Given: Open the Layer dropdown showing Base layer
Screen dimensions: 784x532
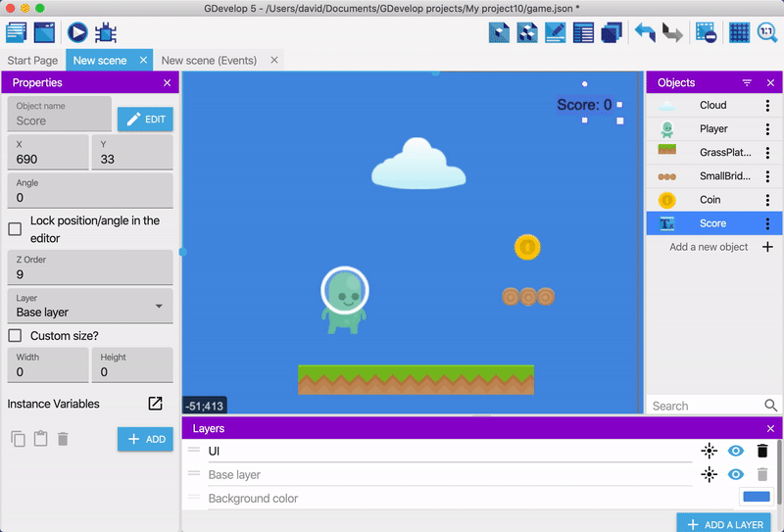Looking at the screenshot, I should pos(90,306).
